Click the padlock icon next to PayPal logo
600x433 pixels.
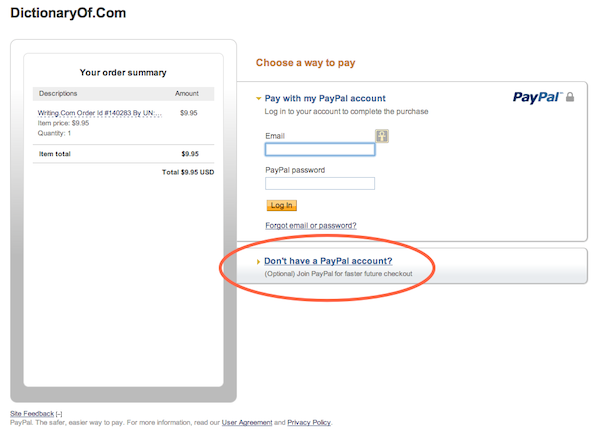[570, 97]
